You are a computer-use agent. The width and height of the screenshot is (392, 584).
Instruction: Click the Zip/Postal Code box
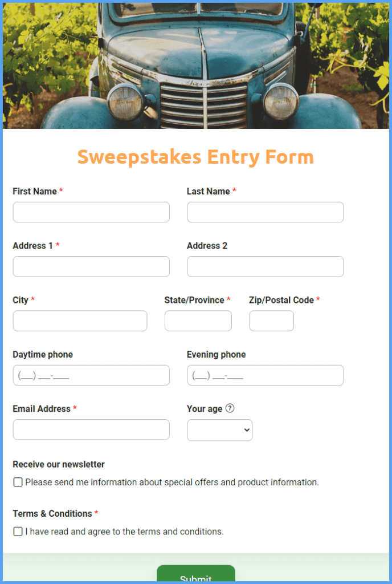[271, 321]
